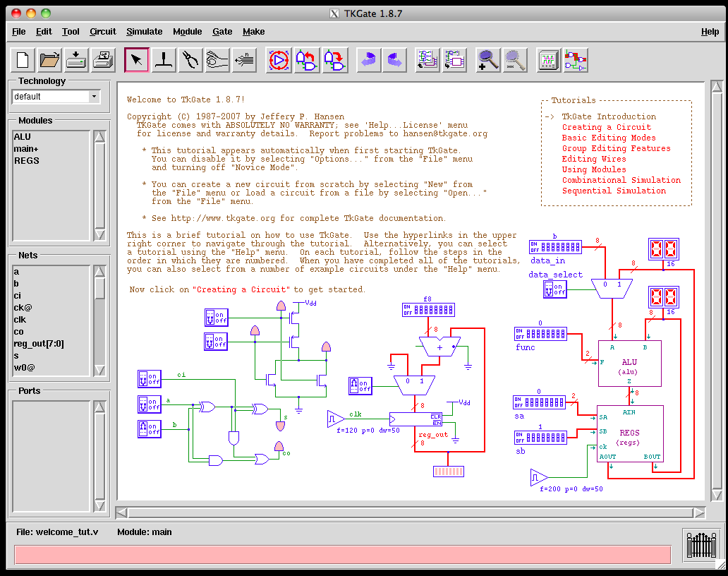The height and width of the screenshot is (576, 728).
Task: Select net reg_out[7:0] in Nets list
Action: point(51,344)
